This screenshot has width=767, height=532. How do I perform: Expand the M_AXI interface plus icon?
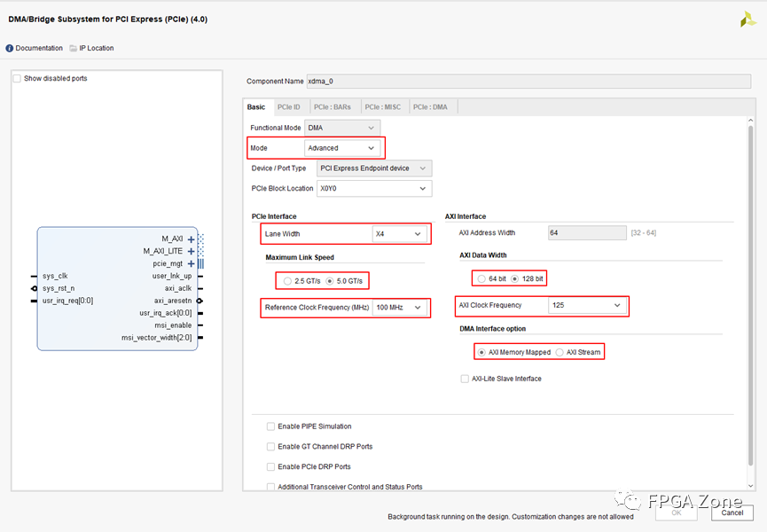tap(191, 239)
